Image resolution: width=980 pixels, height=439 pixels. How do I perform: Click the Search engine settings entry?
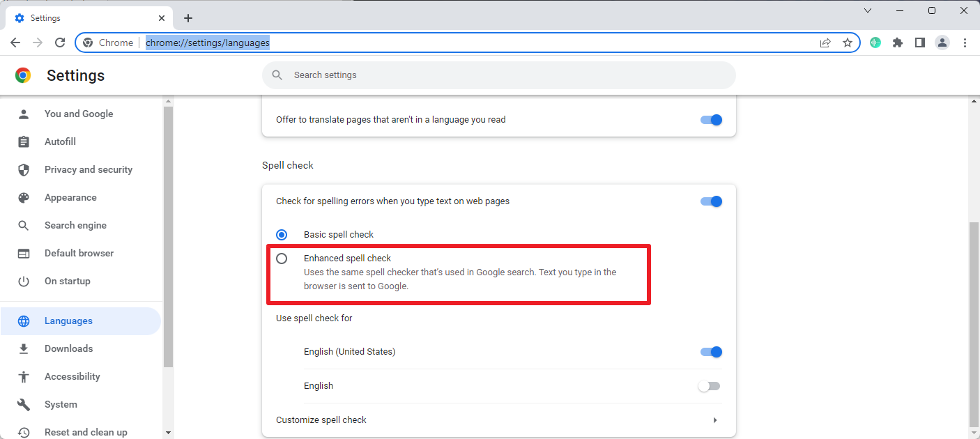coord(75,225)
